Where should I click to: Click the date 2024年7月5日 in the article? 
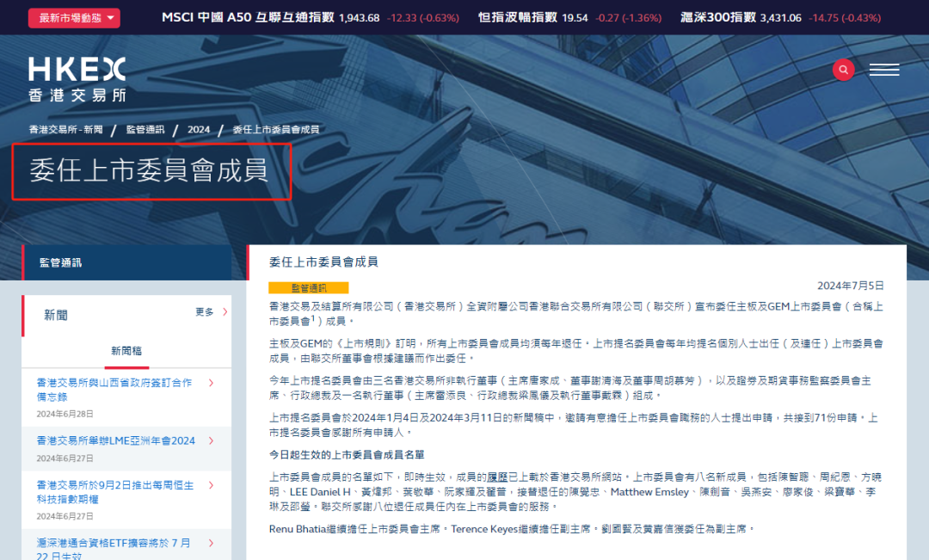(x=850, y=286)
